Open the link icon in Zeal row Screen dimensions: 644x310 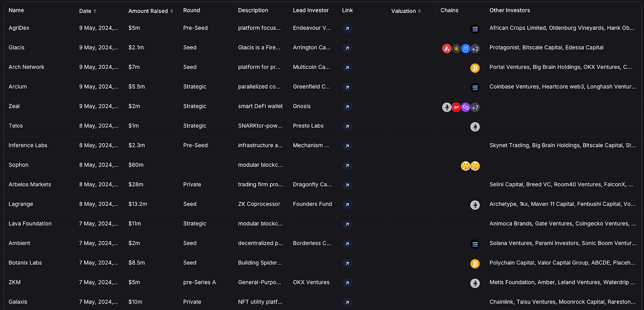[x=348, y=107]
